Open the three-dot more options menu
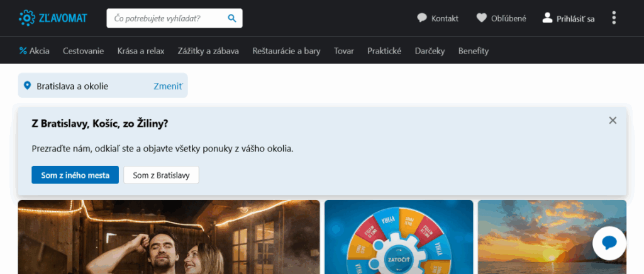The width and height of the screenshot is (644, 274). pyautogui.click(x=614, y=18)
